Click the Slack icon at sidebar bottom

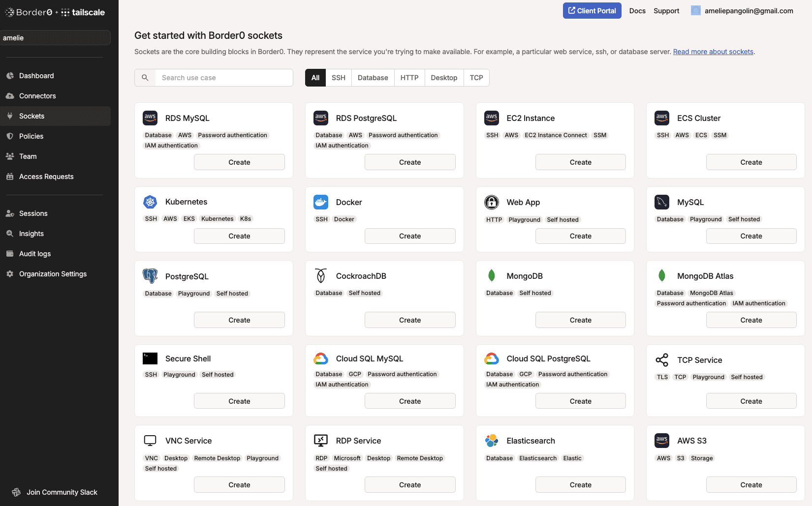coord(16,492)
